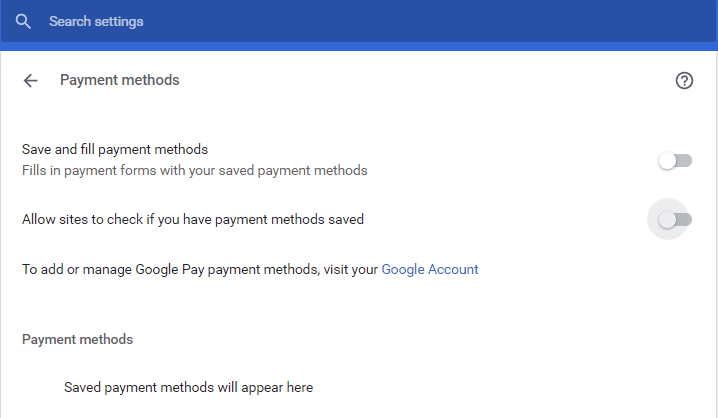This screenshot has height=418, width=718.
Task: Click the word Account in blue link
Action: (x=453, y=269)
